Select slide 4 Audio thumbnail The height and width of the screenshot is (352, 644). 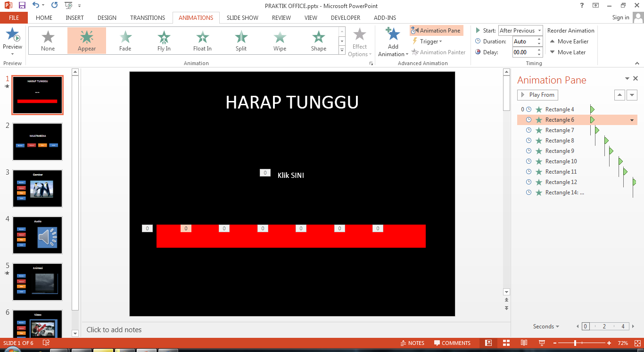coord(38,235)
